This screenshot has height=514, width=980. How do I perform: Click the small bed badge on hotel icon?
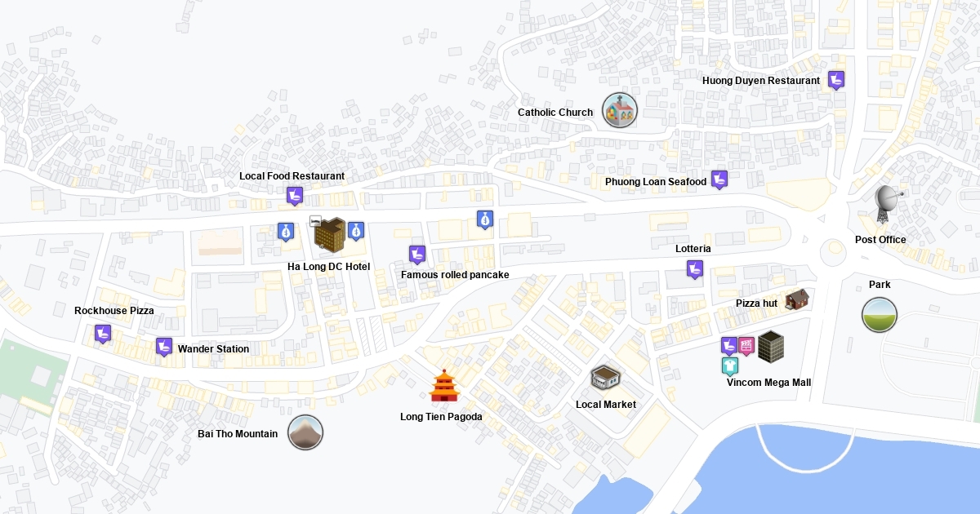pyautogui.click(x=315, y=220)
